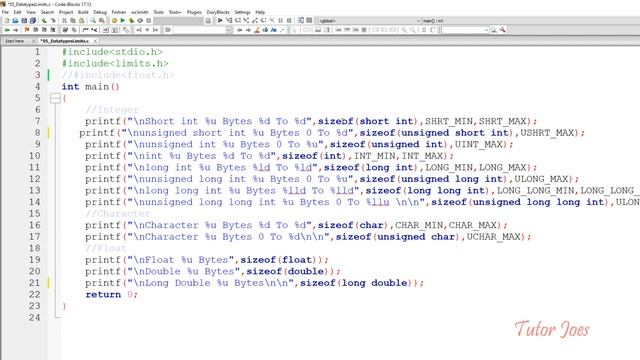Click the Match case 'Aa' icon
Image resolution: width=640 pixels, height=360 pixels.
273,30
